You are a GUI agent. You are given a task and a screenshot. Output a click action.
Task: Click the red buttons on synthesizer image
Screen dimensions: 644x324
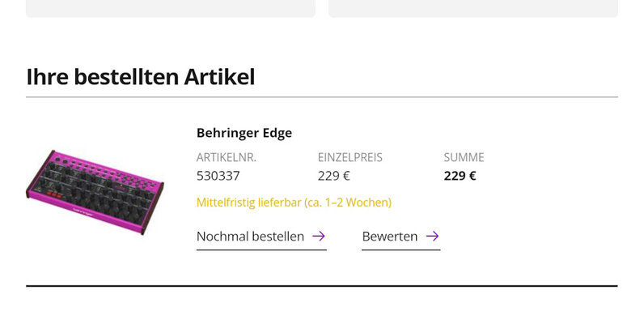pos(53,194)
